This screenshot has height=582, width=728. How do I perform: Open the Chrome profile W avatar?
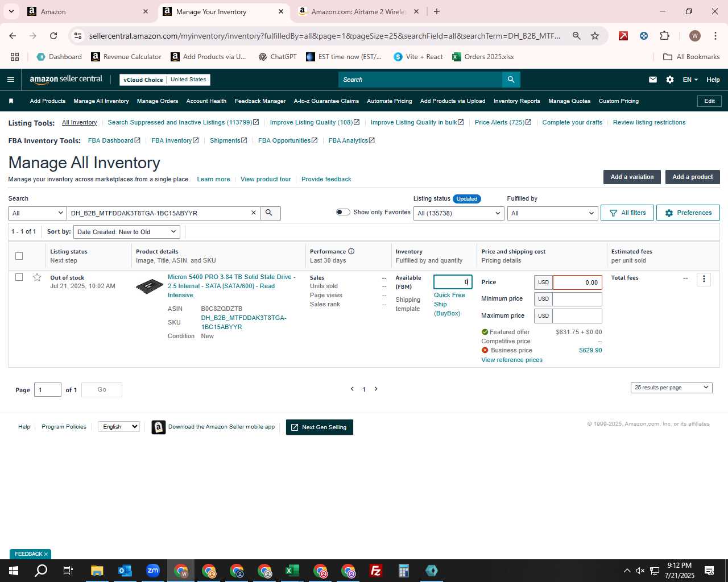[694, 36]
